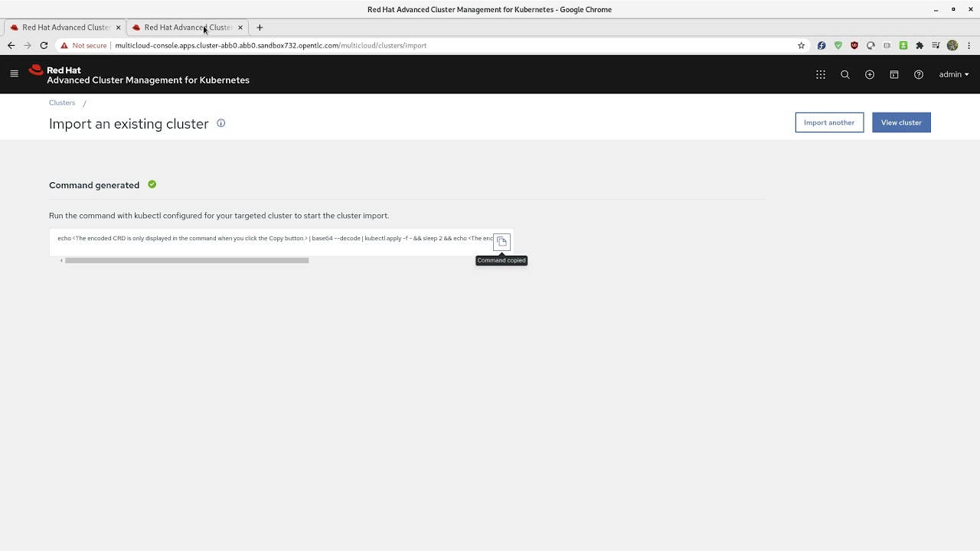Click the address bar URL

(x=271, y=45)
